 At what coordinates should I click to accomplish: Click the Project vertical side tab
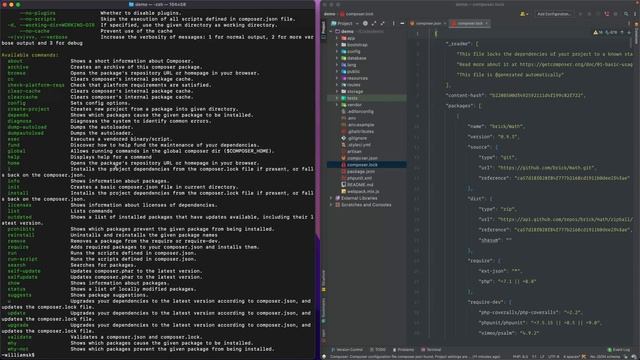(324, 29)
